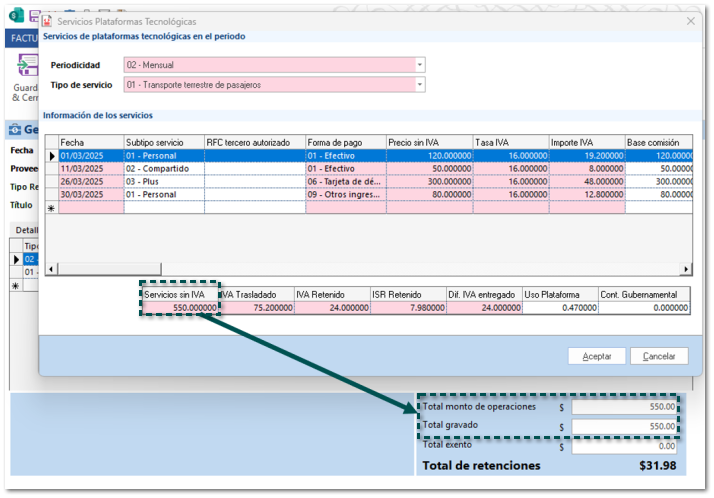Click the new-row asterisk marker in grid
The width and height of the screenshot is (714, 498).
click(x=52, y=208)
